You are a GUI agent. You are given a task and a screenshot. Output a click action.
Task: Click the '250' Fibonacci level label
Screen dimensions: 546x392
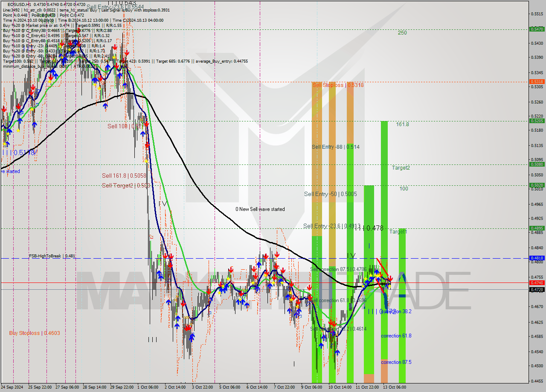pyautogui.click(x=402, y=33)
